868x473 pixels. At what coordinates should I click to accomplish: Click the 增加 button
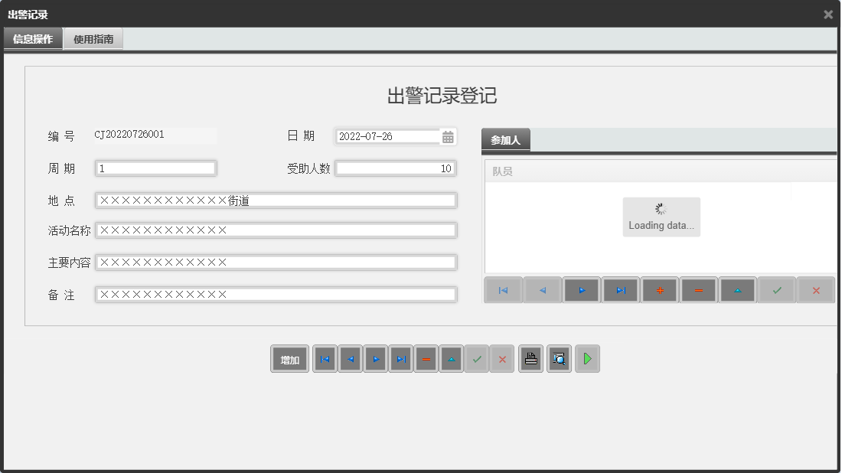pyautogui.click(x=289, y=360)
